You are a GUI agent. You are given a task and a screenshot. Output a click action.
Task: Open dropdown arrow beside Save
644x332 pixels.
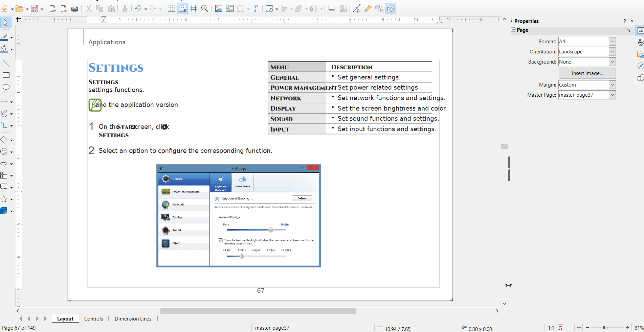[x=42, y=9]
